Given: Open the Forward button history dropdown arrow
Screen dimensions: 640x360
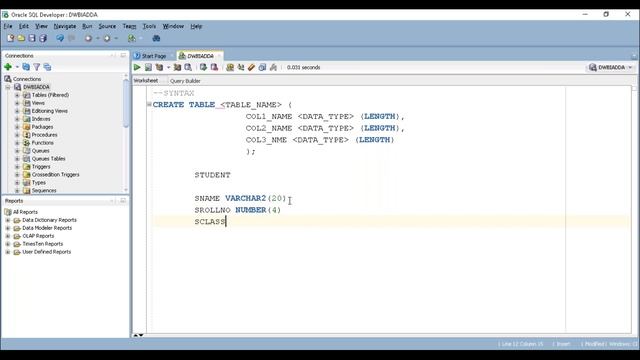Looking at the screenshot, I should pos(116,38).
